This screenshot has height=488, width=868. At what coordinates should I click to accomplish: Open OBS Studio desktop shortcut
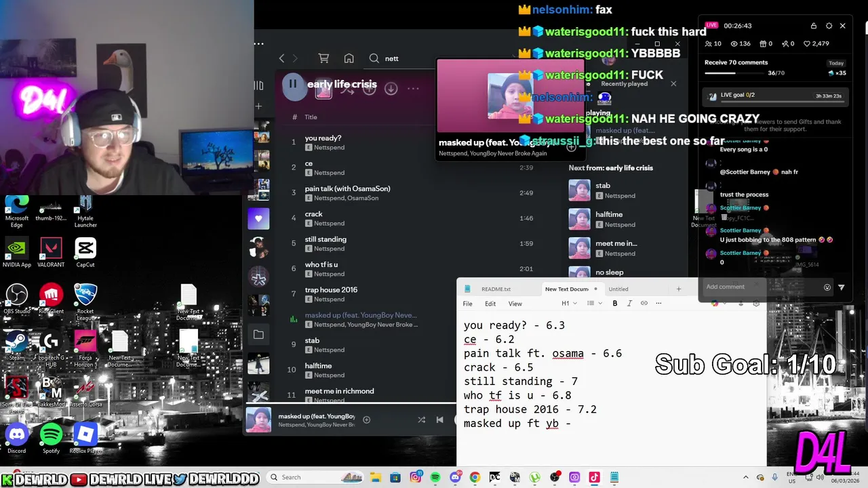[x=17, y=299]
